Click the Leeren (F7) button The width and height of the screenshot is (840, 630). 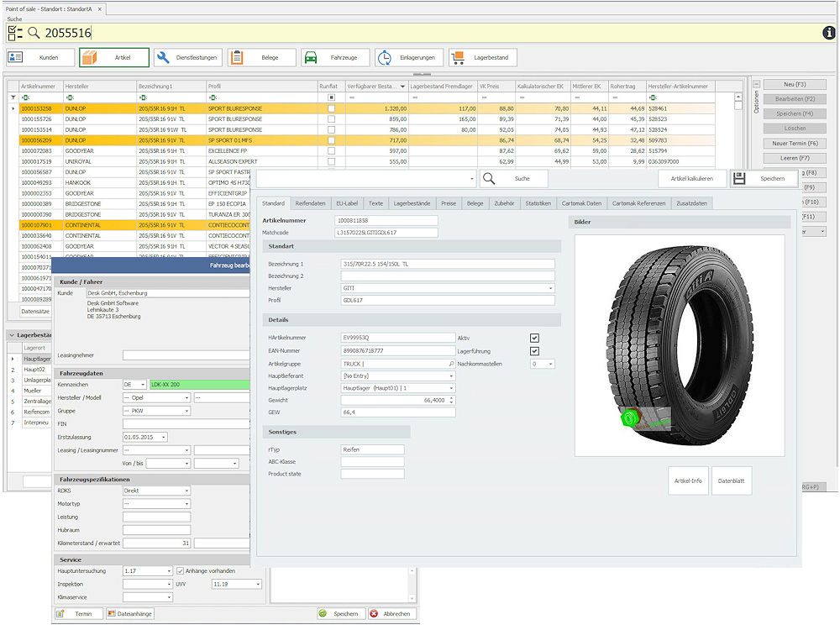pos(795,158)
